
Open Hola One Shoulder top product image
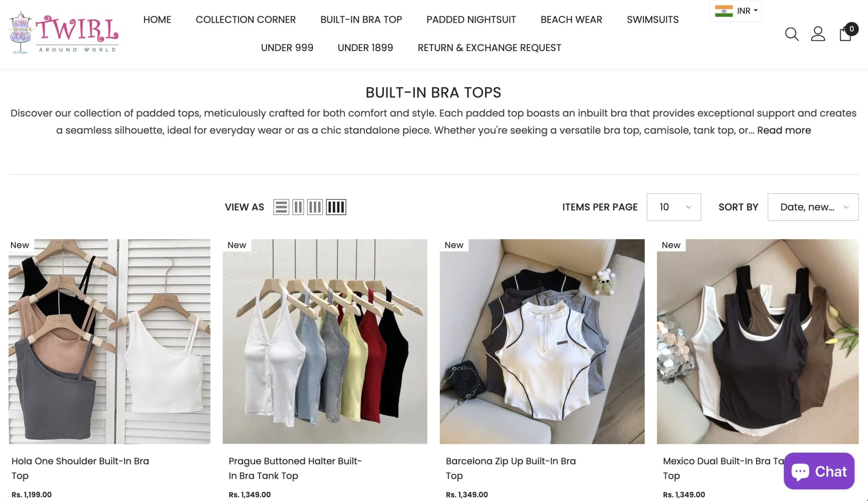point(109,341)
